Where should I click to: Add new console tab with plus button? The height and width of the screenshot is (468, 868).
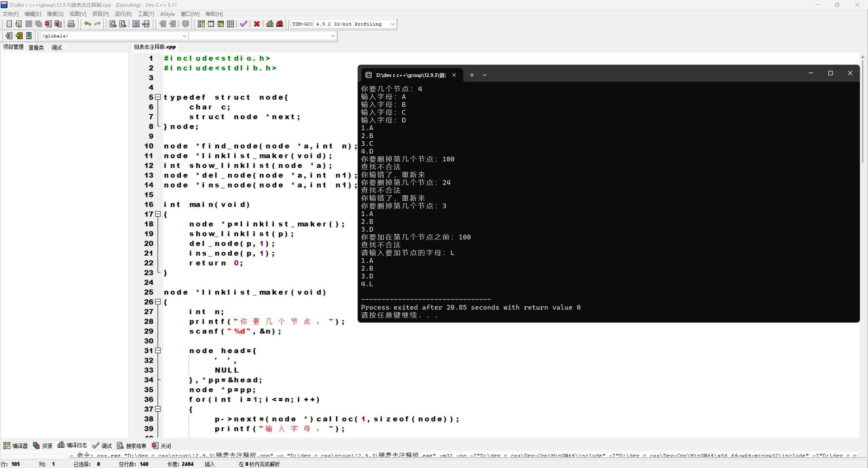[x=472, y=75]
